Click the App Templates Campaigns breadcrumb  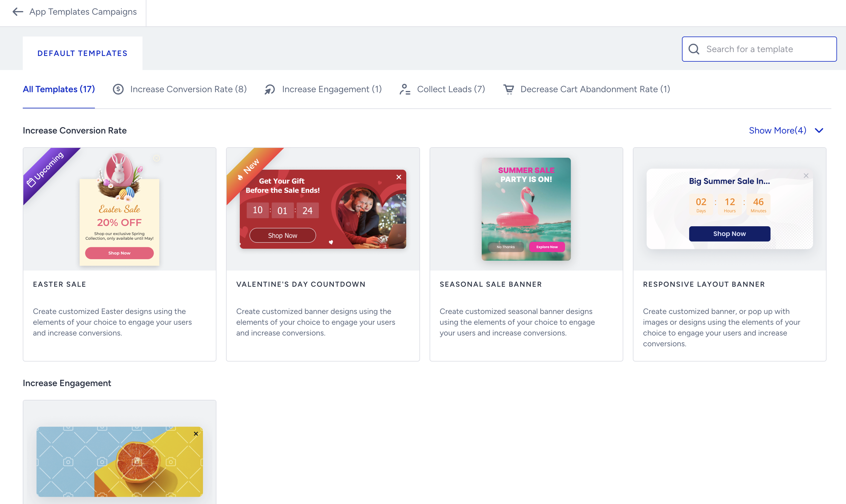point(83,12)
